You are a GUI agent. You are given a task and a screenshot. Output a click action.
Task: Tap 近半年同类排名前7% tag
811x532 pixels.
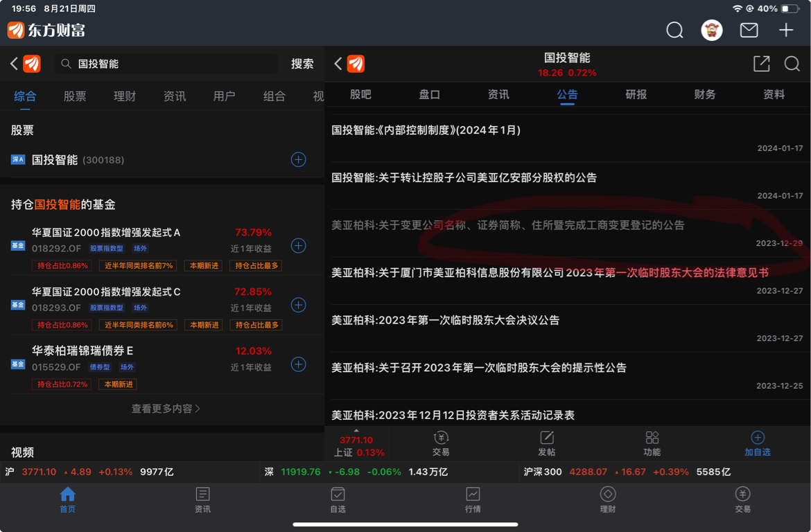point(138,266)
